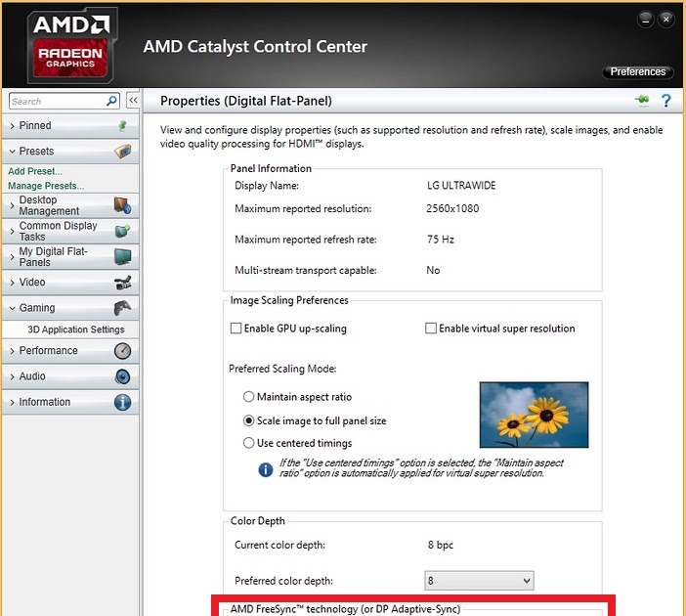Click the Video camcorder icon
686x616 pixels.
123,283
